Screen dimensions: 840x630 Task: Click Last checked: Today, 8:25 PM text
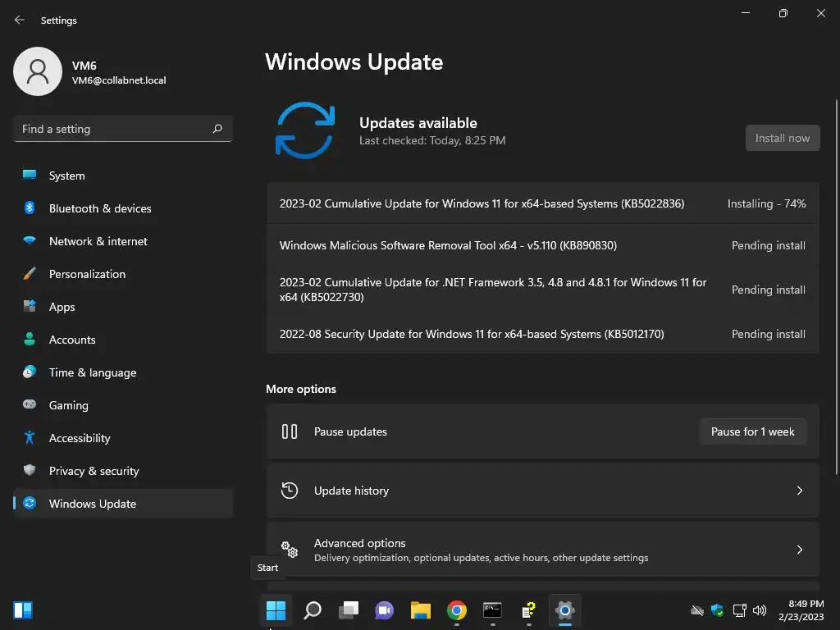[431, 140]
